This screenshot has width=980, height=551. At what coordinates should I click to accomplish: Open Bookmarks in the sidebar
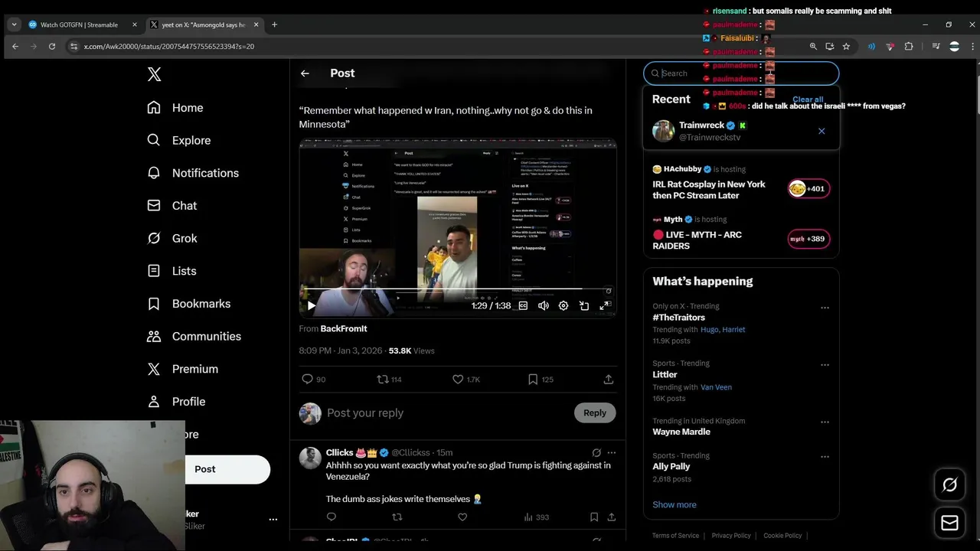tap(188, 304)
